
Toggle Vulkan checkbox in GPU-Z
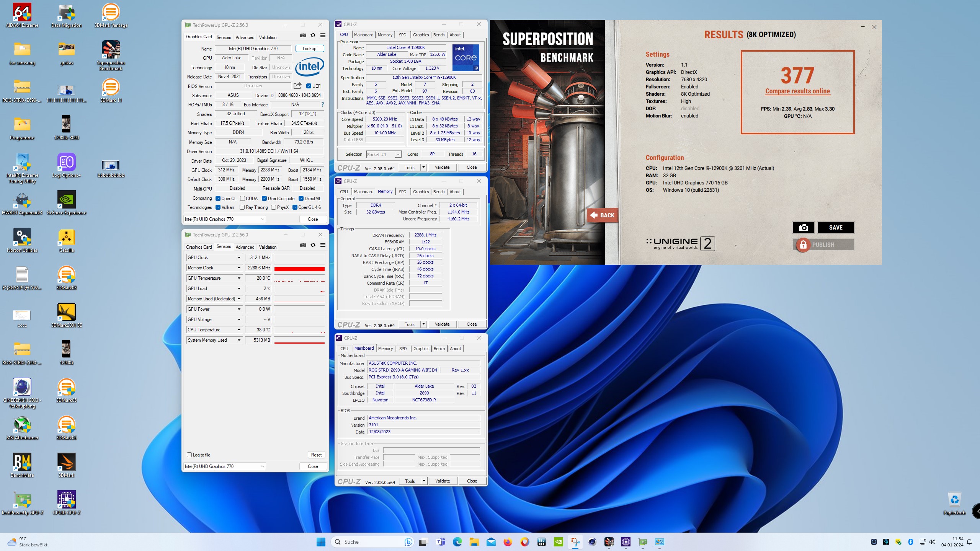(x=218, y=207)
